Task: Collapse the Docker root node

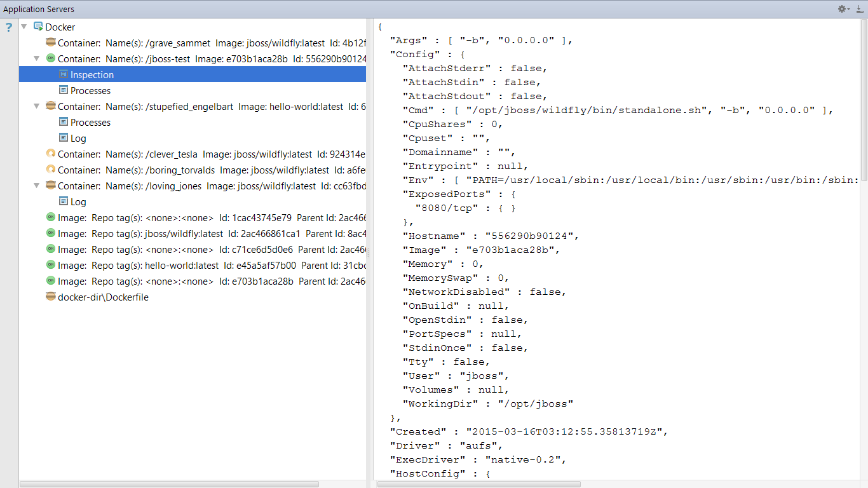Action: [x=24, y=27]
